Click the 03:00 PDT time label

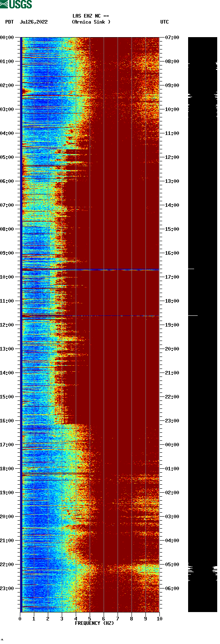[x=7, y=109]
